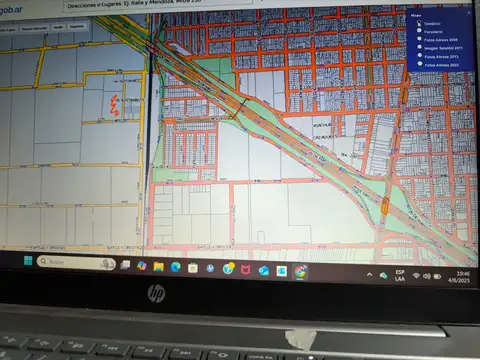Select the Imagen Satelital 2011 radio option
The image size is (480, 360).
tap(420, 47)
